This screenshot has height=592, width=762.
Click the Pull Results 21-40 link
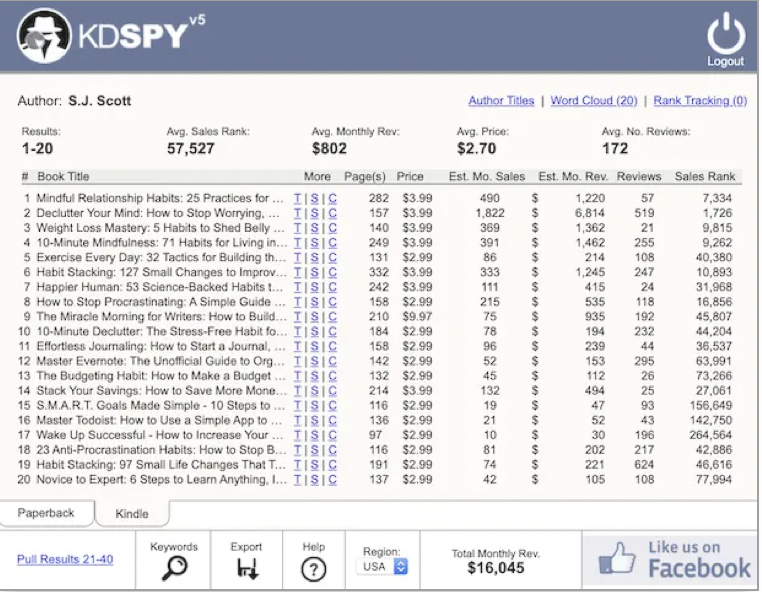65,559
